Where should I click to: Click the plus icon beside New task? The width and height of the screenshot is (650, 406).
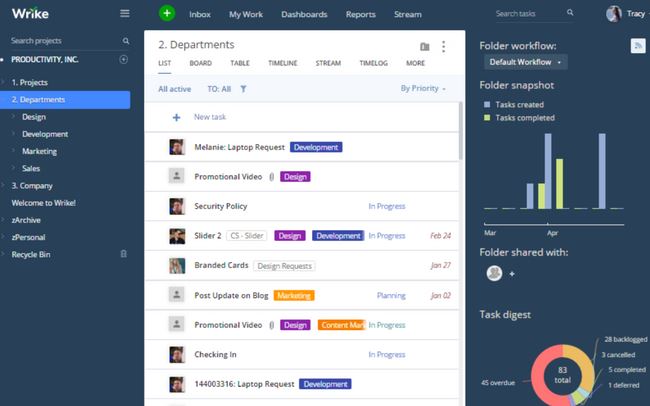[x=176, y=117]
